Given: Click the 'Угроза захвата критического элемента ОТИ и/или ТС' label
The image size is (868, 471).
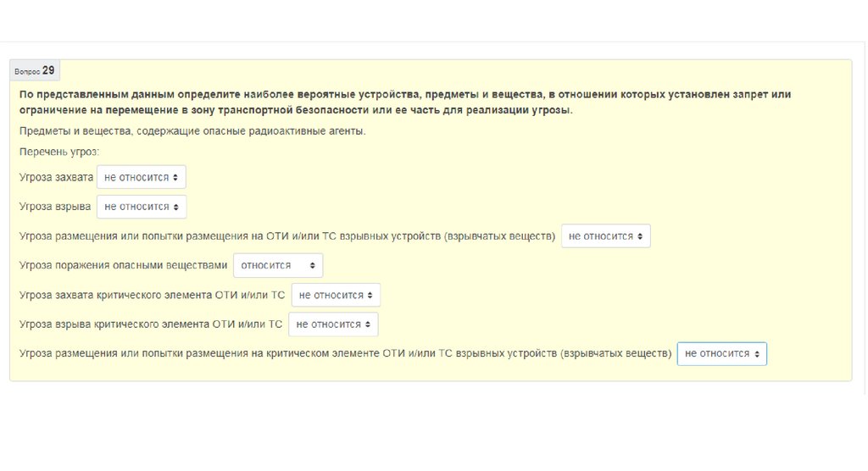Looking at the screenshot, I should tap(152, 295).
